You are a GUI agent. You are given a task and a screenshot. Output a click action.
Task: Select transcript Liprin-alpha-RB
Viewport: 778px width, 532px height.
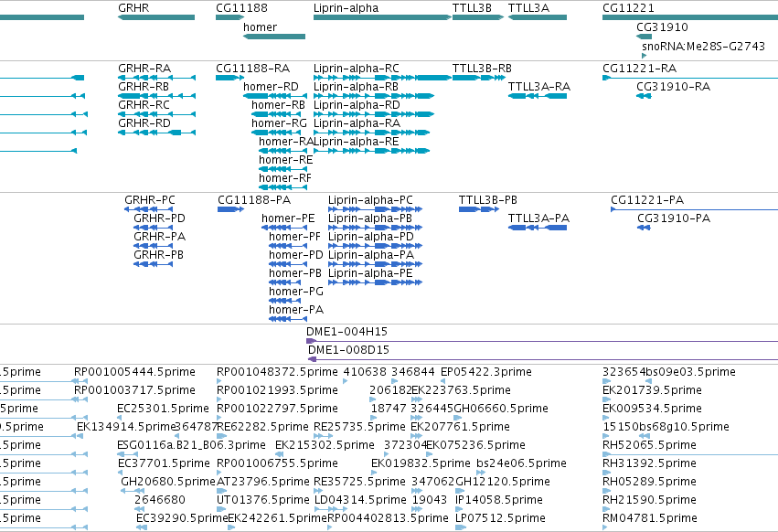pyautogui.click(x=374, y=96)
